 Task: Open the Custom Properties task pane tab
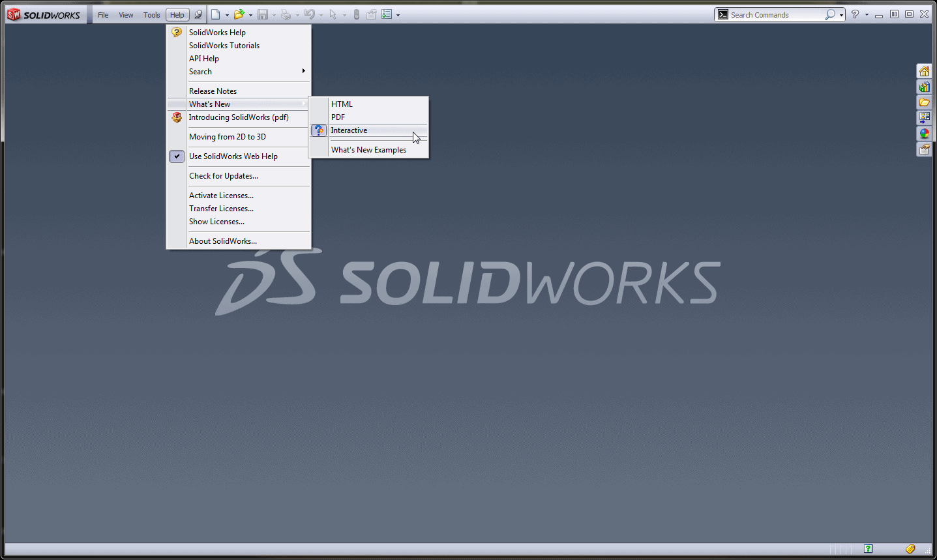(x=924, y=149)
